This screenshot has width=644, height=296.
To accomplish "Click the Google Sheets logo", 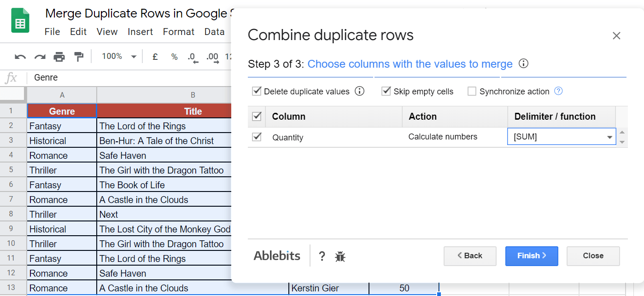I will click(20, 20).
